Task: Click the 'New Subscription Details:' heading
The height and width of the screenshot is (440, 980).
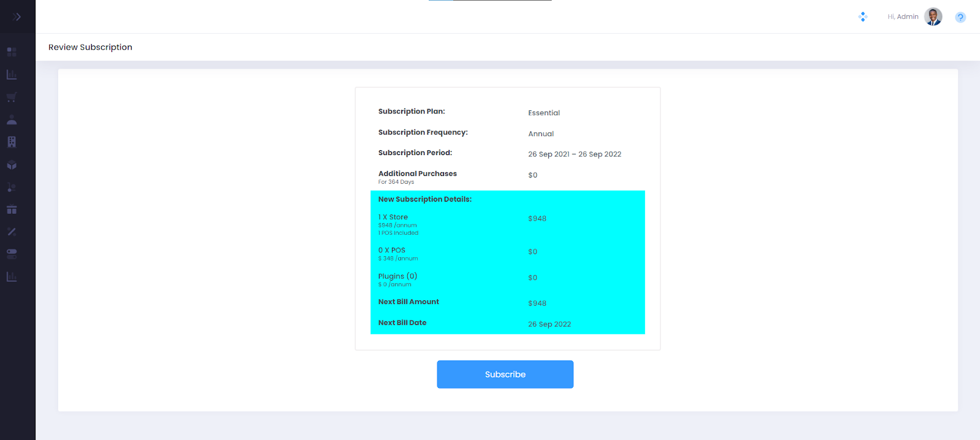Action: (425, 199)
